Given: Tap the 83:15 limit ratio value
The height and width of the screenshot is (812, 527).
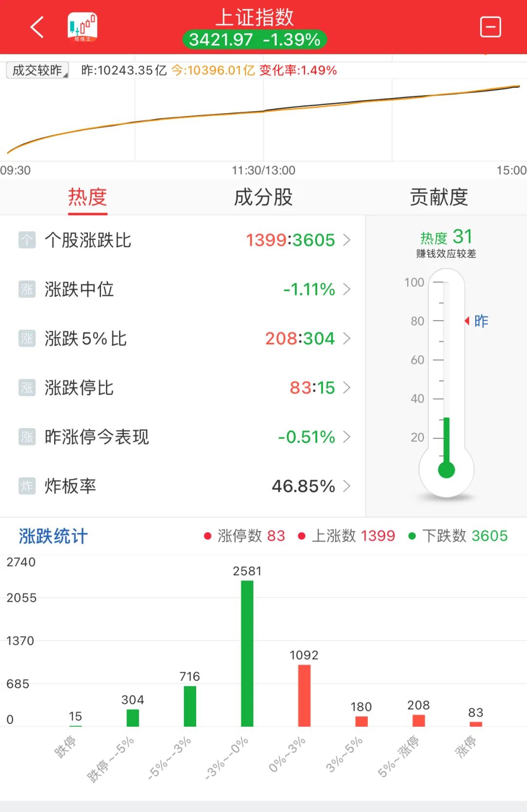Looking at the screenshot, I should tap(312, 388).
